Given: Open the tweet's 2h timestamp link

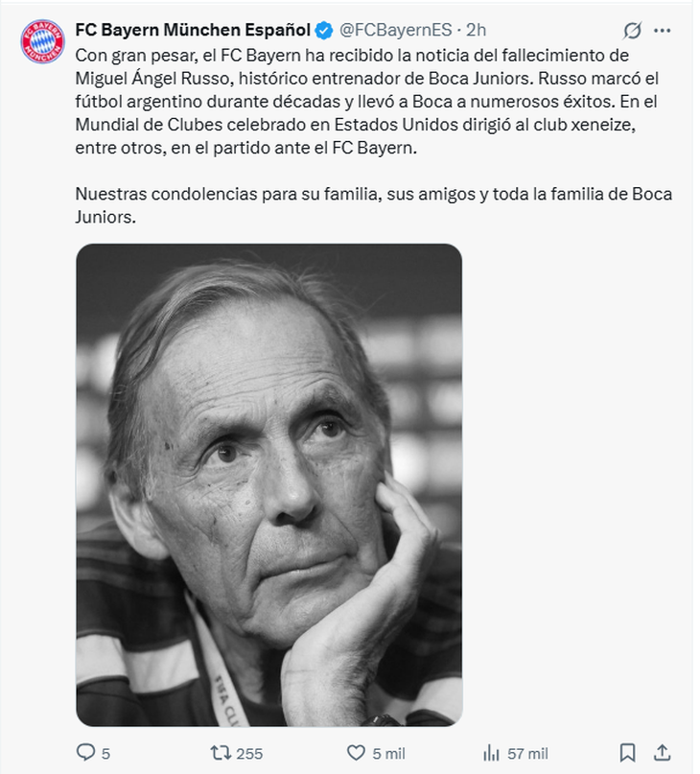Looking at the screenshot, I should point(477,30).
